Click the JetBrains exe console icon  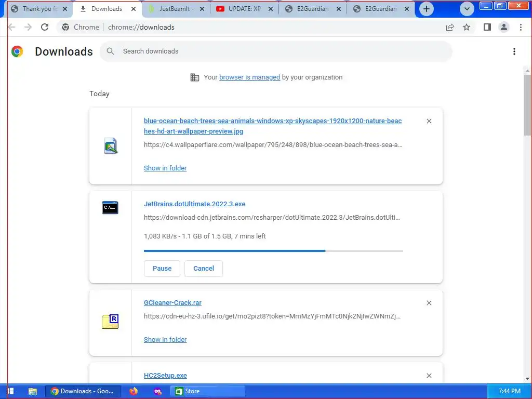[110, 207]
